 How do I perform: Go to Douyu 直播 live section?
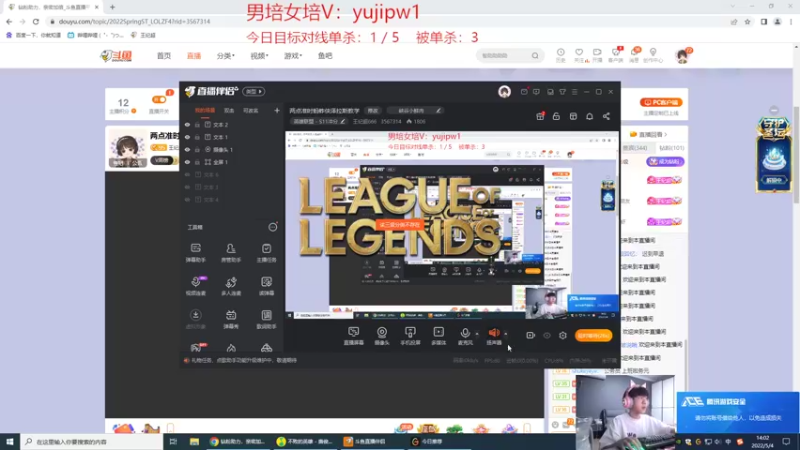pyautogui.click(x=194, y=56)
